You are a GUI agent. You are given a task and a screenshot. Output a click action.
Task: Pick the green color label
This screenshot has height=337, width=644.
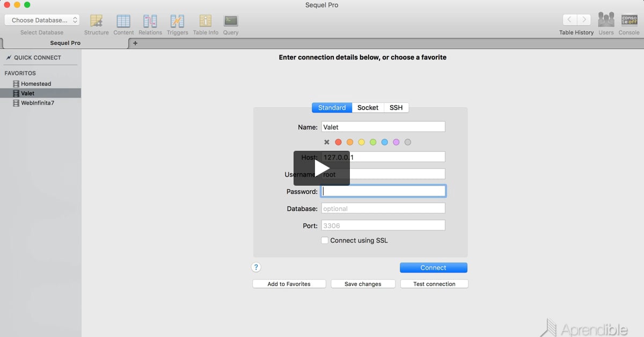[373, 142]
